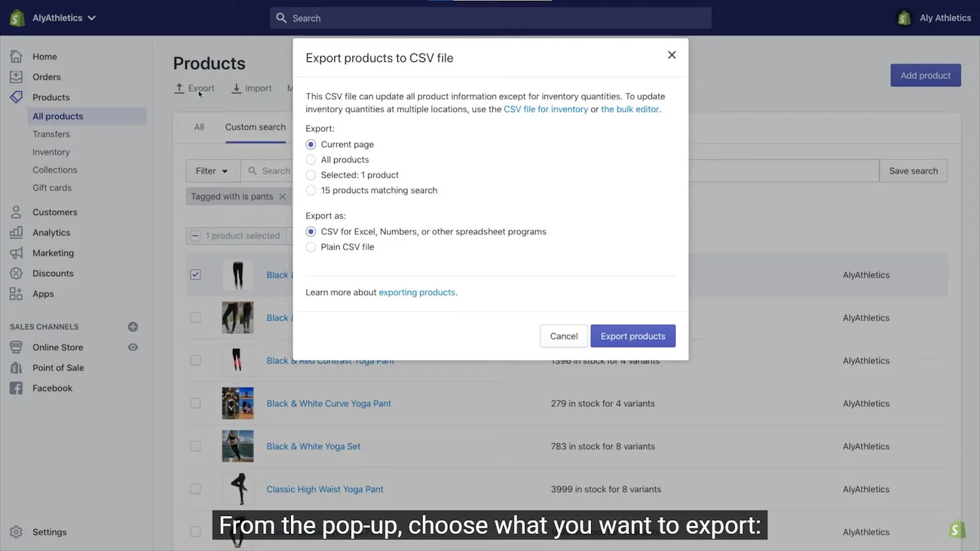Image resolution: width=980 pixels, height=551 pixels.
Task: Check the Classic High Waist Yoga Pant checkbox
Action: pos(195,489)
